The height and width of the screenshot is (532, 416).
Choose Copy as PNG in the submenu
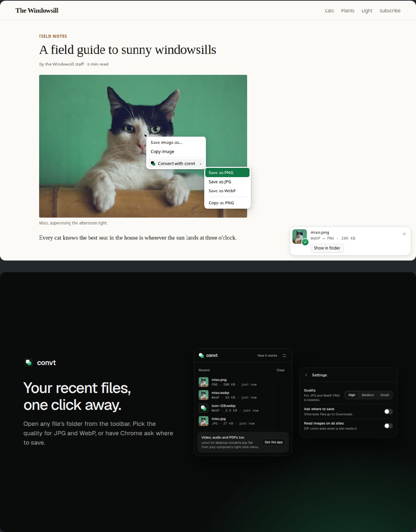[x=227, y=203]
